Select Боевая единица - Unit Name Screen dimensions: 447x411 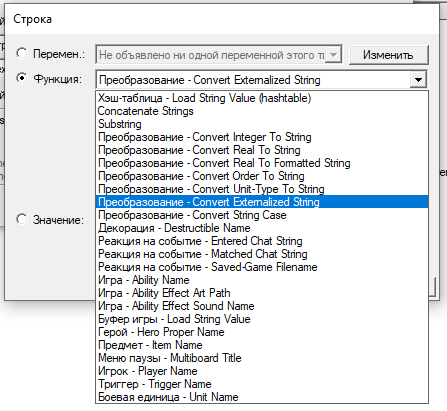[x=262, y=397]
